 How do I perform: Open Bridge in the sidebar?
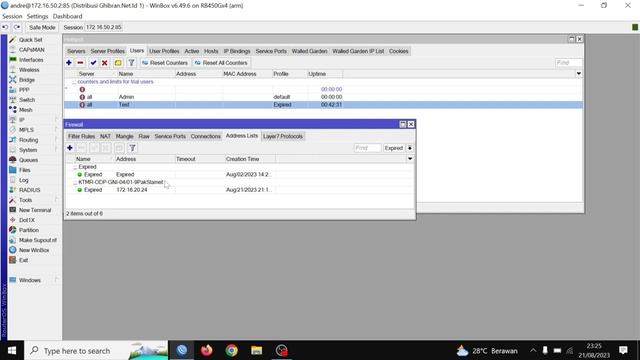[x=27, y=80]
